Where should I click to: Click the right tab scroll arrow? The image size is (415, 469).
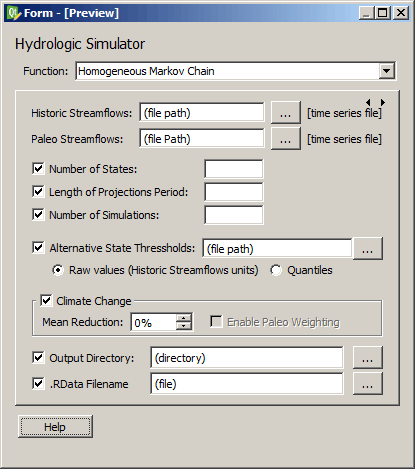coord(383,102)
